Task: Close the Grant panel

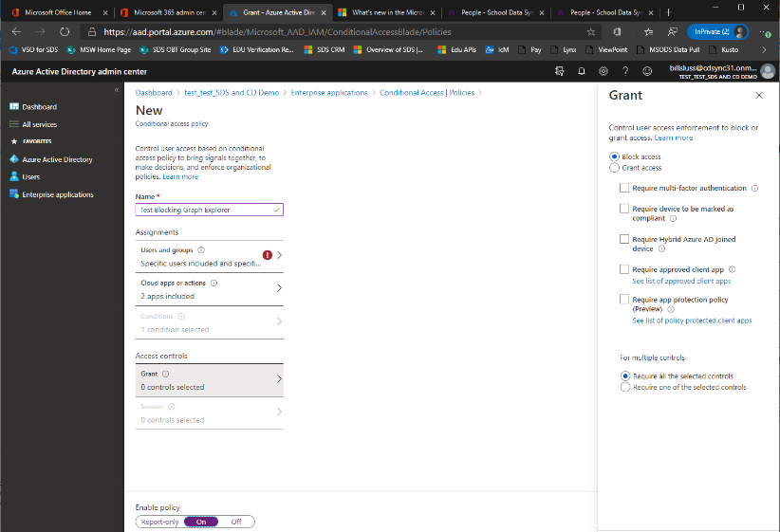Action: [x=758, y=95]
